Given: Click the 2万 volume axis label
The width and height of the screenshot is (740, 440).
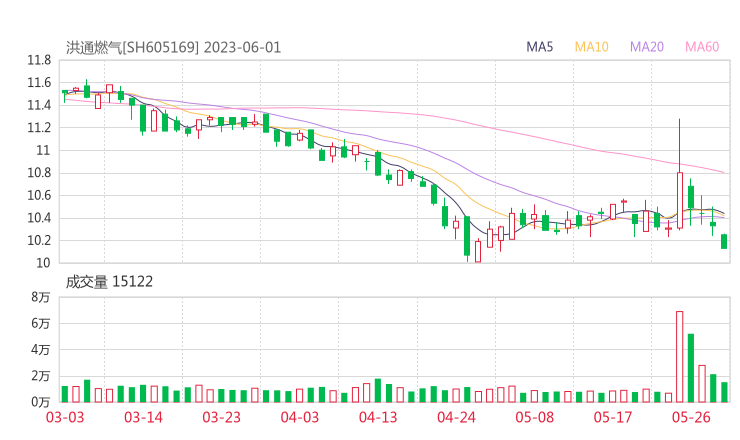Looking at the screenshot, I should coord(41,376).
